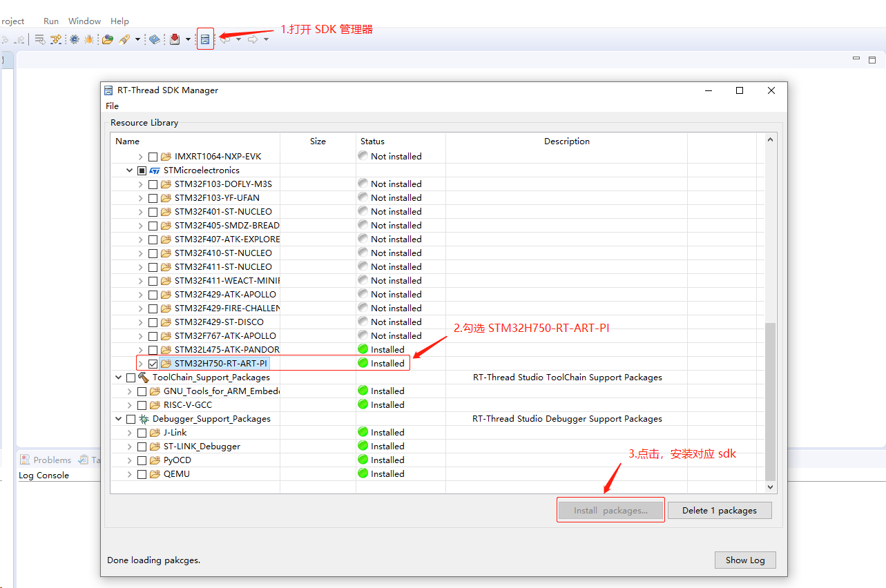
Task: Click the Install packages button
Action: point(610,511)
